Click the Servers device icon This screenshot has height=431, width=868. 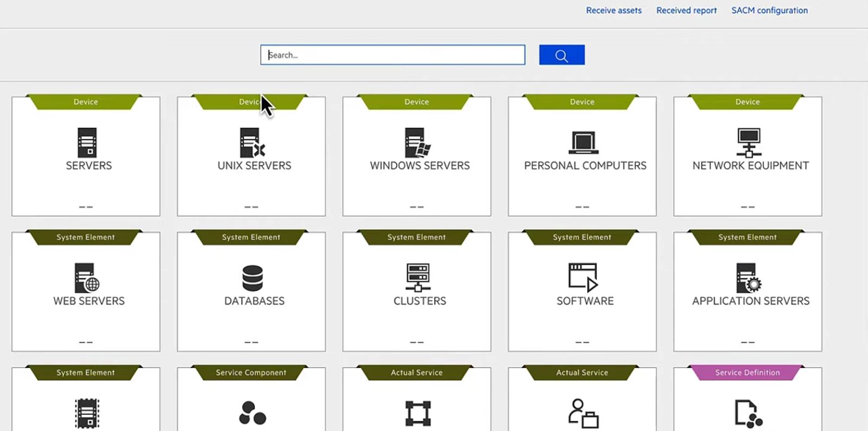87,143
